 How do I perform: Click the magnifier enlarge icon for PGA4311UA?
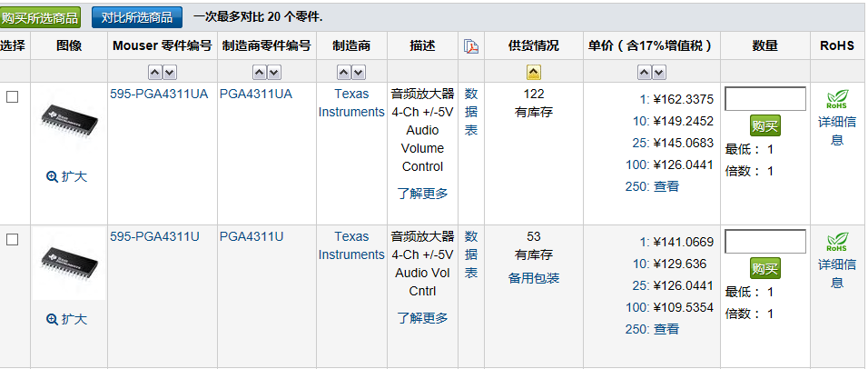point(52,177)
